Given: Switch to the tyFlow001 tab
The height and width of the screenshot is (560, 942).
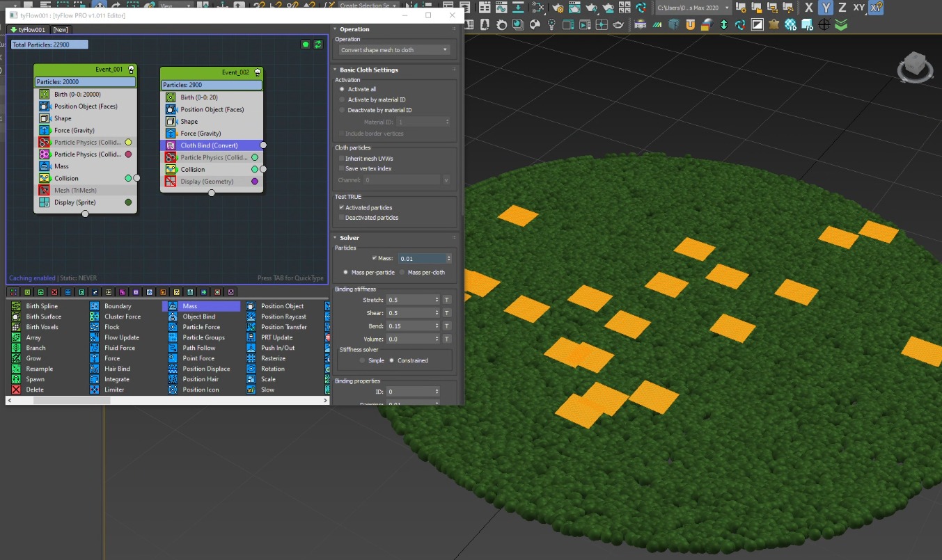Looking at the screenshot, I should pos(28,30).
